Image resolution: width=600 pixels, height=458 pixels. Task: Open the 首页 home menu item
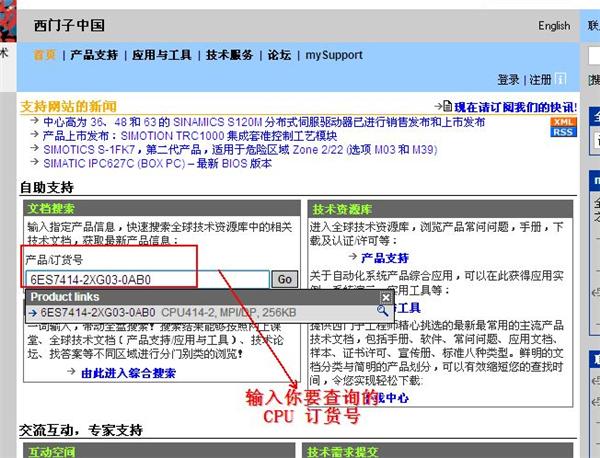coord(45,55)
